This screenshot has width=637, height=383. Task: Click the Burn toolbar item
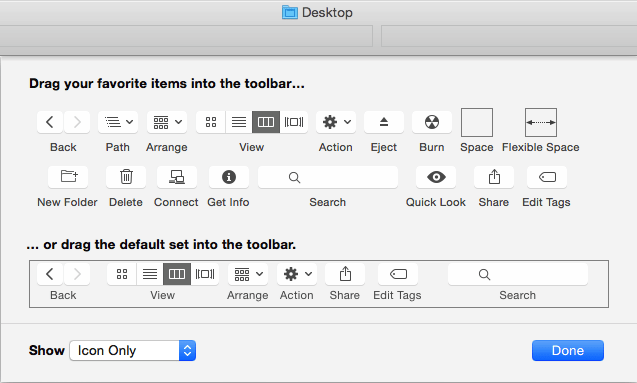pyautogui.click(x=432, y=122)
